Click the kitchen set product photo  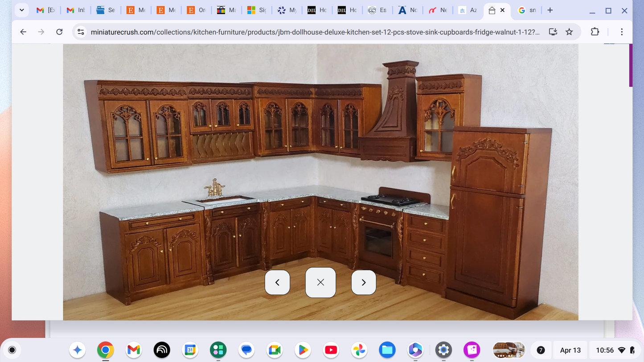pos(320,182)
